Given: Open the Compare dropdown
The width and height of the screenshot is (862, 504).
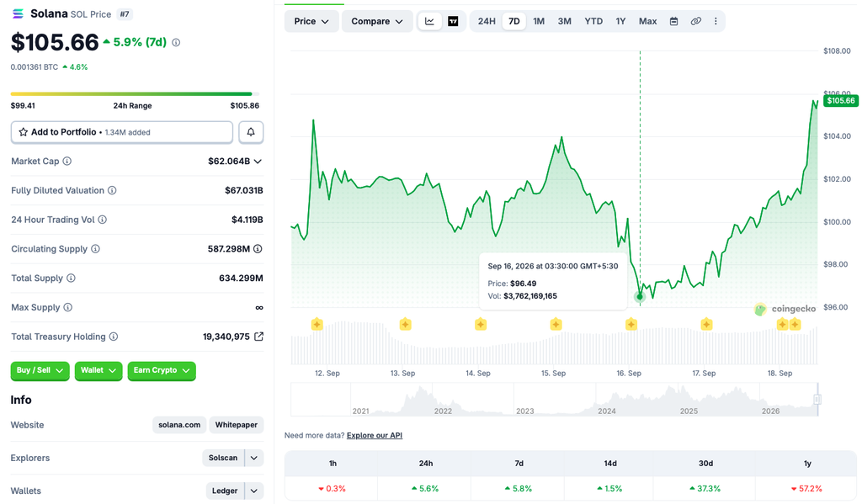Looking at the screenshot, I should pyautogui.click(x=377, y=21).
